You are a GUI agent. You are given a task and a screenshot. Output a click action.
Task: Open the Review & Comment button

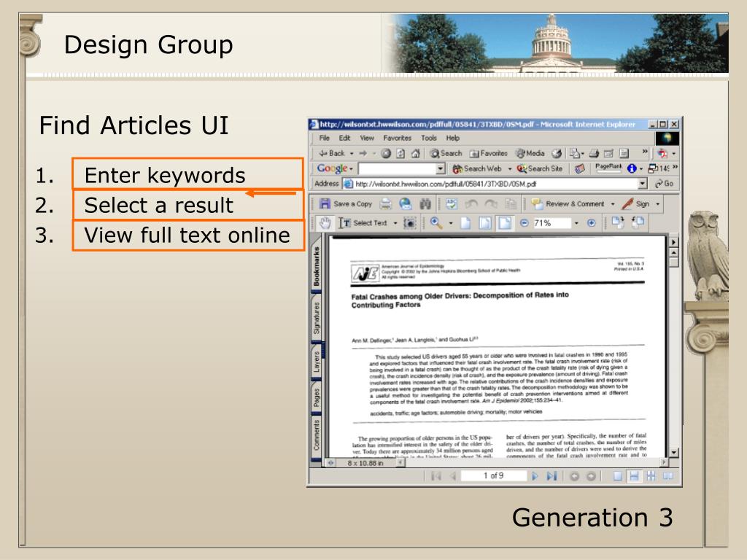[568, 204]
